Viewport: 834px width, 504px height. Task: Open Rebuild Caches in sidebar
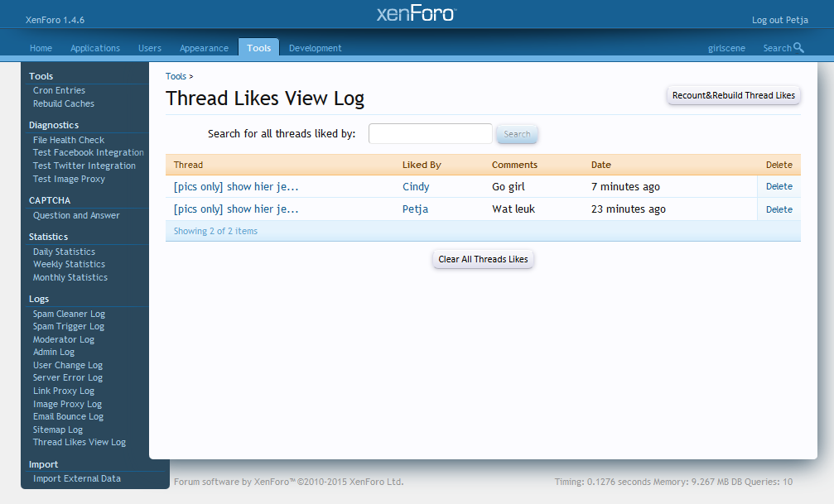63,103
